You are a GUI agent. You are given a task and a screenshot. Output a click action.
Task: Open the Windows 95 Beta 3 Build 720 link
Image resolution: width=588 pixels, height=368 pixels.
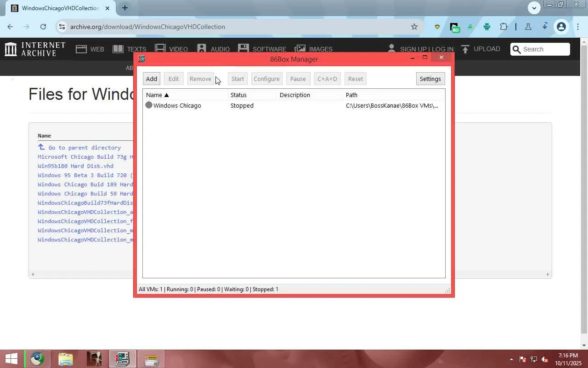[85, 175]
